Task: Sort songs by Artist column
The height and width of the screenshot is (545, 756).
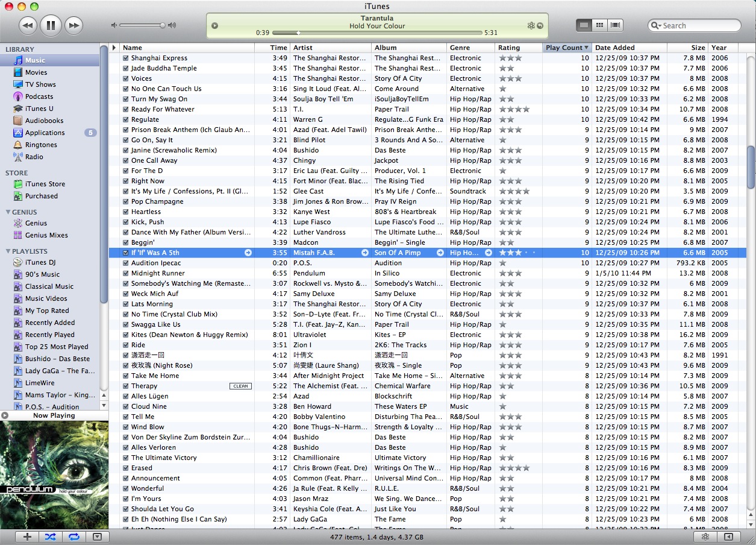Action: pos(331,48)
